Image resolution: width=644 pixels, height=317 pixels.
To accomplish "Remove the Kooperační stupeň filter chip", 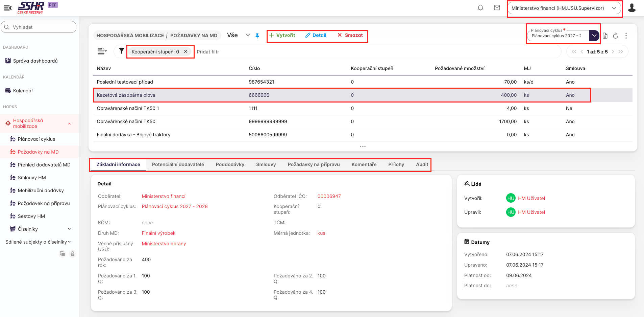I will pos(185,52).
